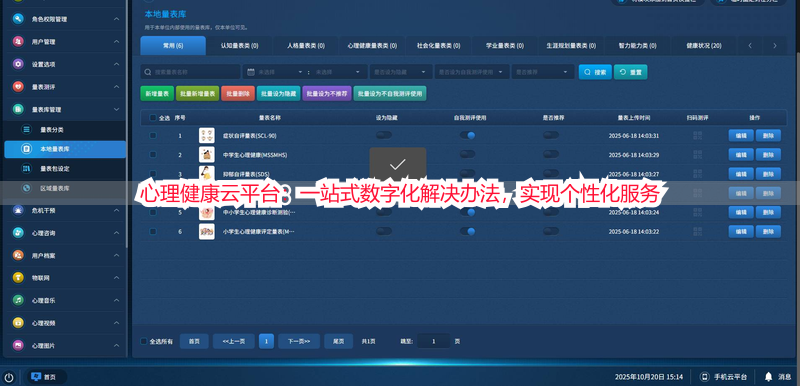Click the alarm icon beside 危机干预
This screenshot has width=800, height=386.
point(18,210)
